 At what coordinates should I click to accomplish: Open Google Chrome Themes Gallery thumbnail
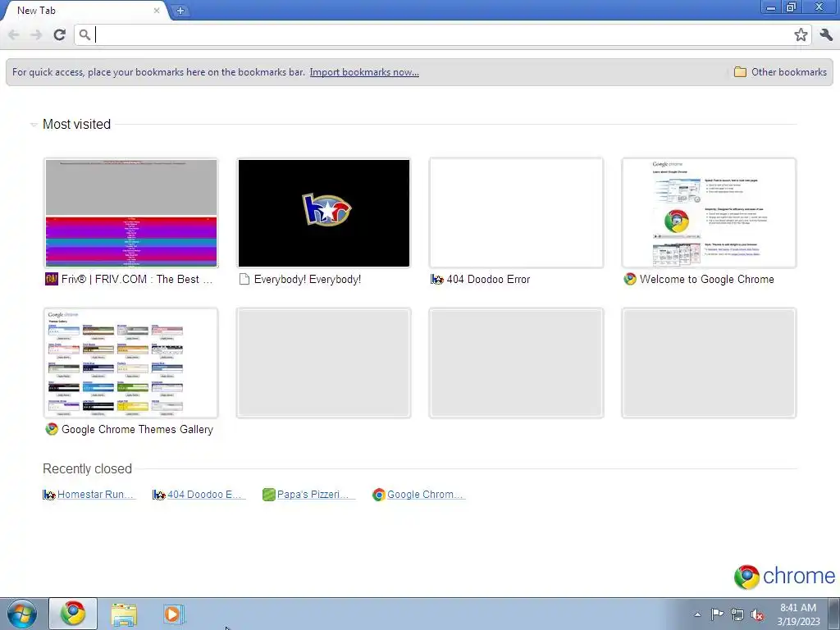(131, 363)
